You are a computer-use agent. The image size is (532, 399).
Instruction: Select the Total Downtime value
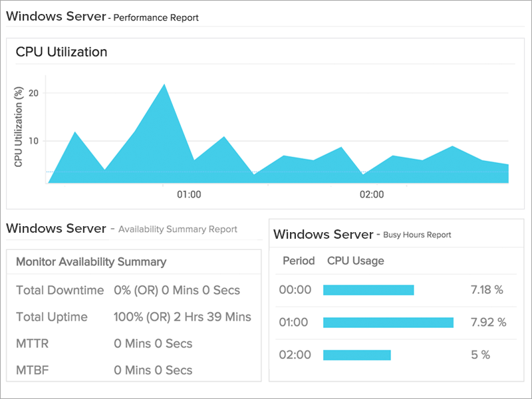click(x=177, y=291)
